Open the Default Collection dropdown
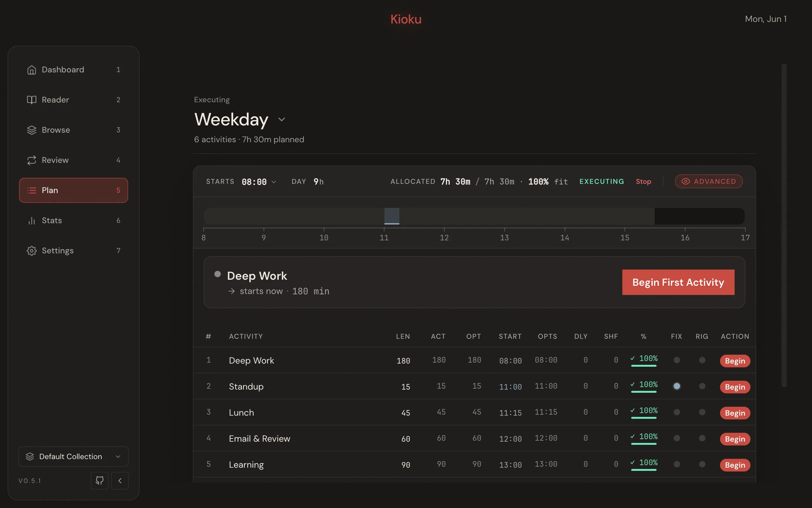 pos(74,456)
